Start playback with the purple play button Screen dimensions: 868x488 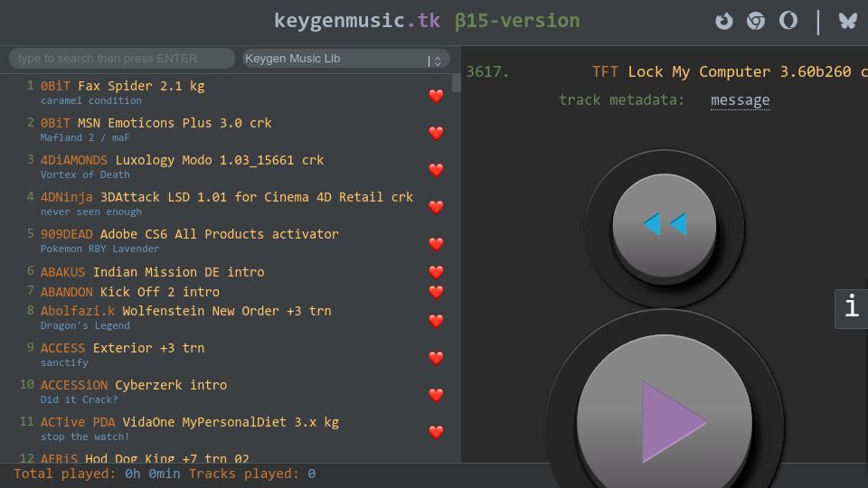point(665,420)
